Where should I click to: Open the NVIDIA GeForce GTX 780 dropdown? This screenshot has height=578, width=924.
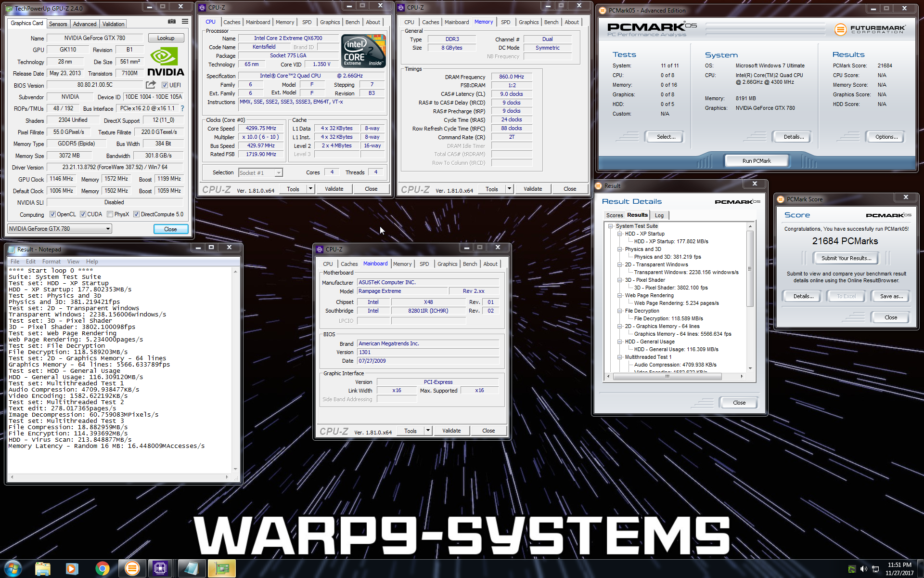tap(60, 229)
